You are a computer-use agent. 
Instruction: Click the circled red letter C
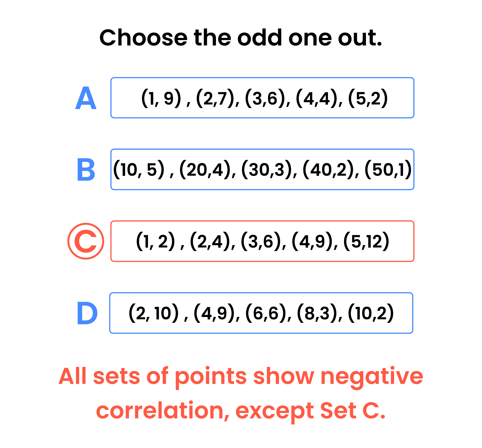86,241
